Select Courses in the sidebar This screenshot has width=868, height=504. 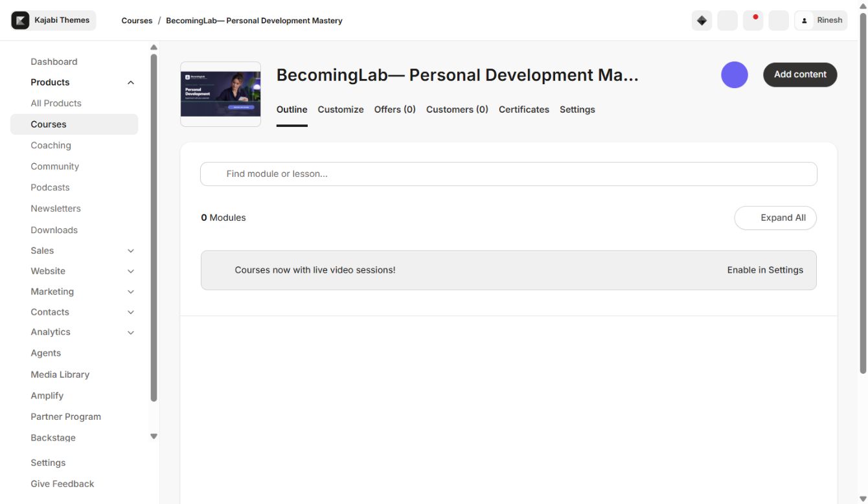[74, 124]
